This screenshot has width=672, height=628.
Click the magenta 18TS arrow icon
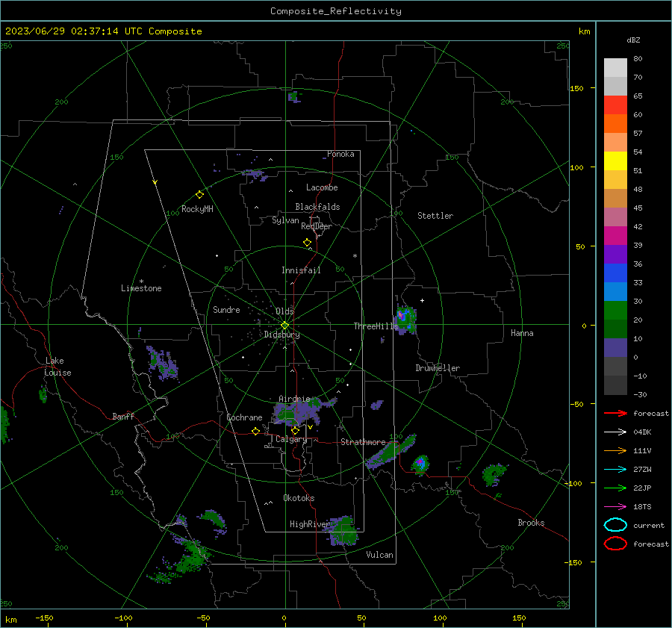(x=615, y=507)
